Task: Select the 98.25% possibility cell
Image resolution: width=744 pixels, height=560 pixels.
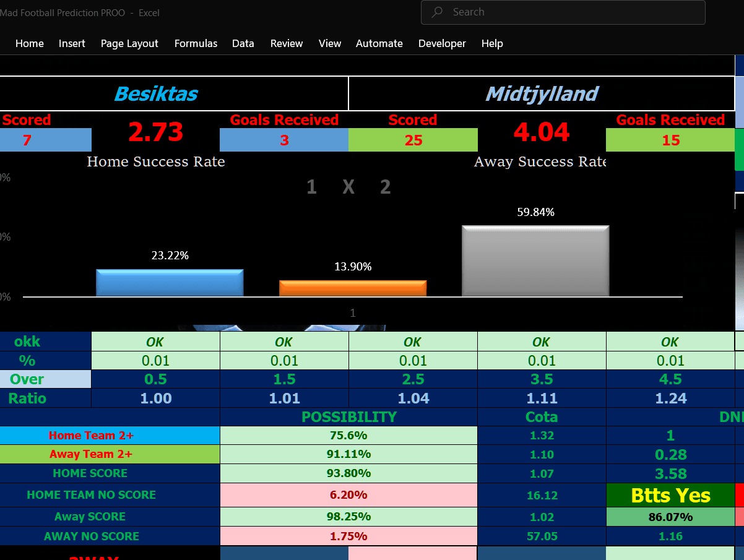Action: pos(348,517)
